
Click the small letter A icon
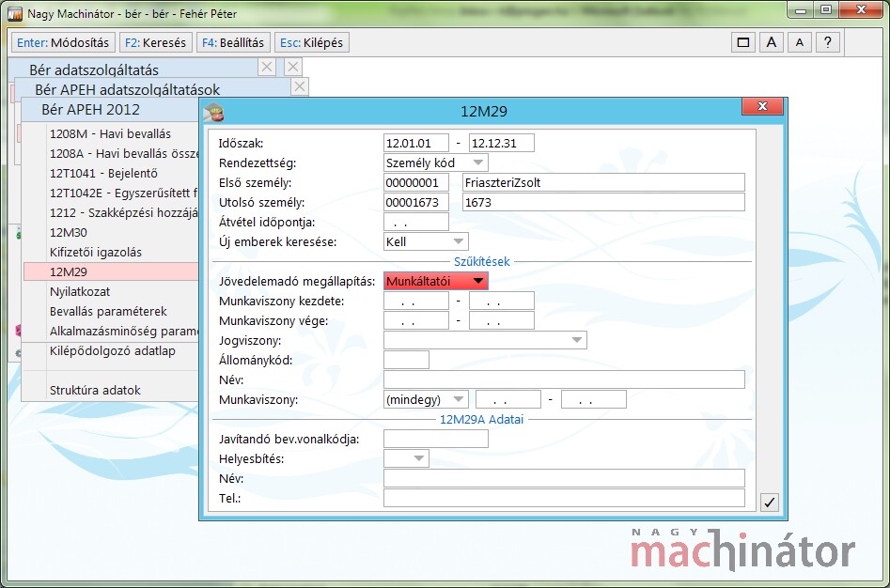[x=799, y=42]
